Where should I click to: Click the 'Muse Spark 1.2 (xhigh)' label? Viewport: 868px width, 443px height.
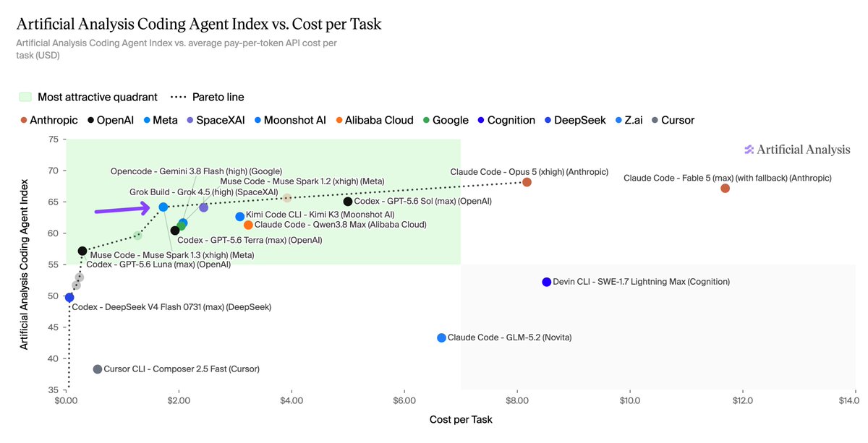pos(302,181)
